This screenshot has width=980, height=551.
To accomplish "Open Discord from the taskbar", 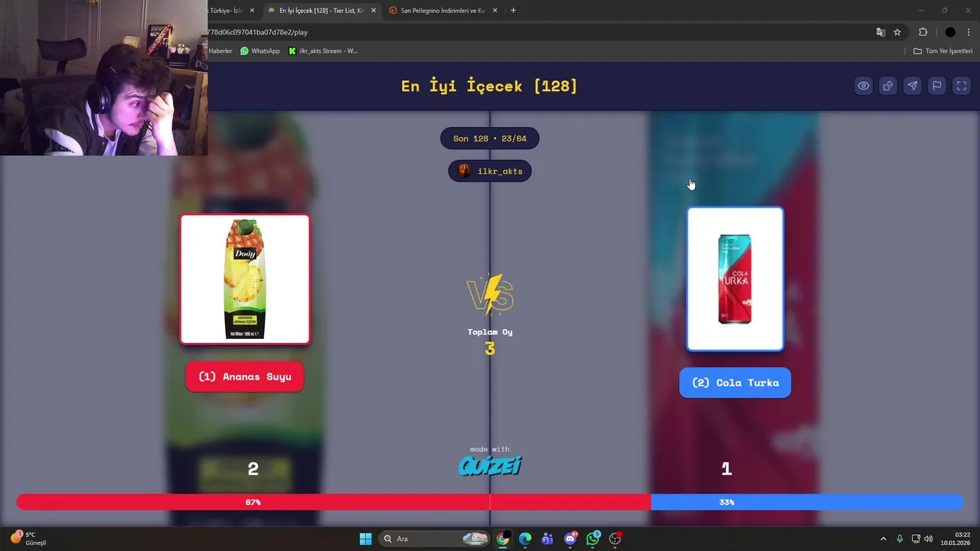I will (570, 539).
